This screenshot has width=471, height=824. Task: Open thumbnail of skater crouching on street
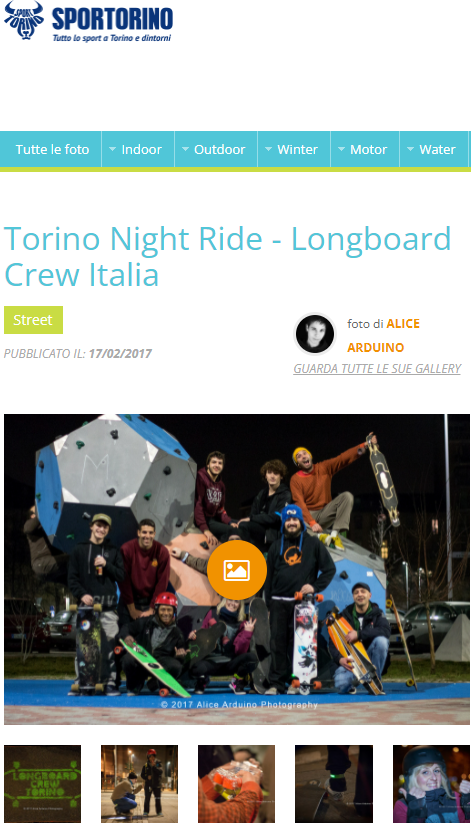(139, 784)
